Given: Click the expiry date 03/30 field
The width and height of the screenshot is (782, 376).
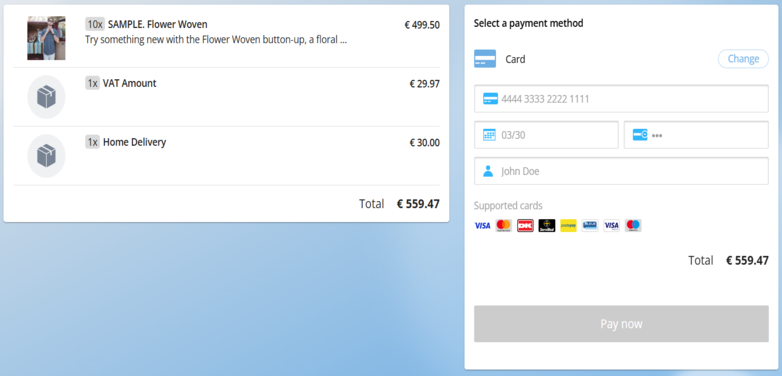Looking at the screenshot, I should (546, 135).
